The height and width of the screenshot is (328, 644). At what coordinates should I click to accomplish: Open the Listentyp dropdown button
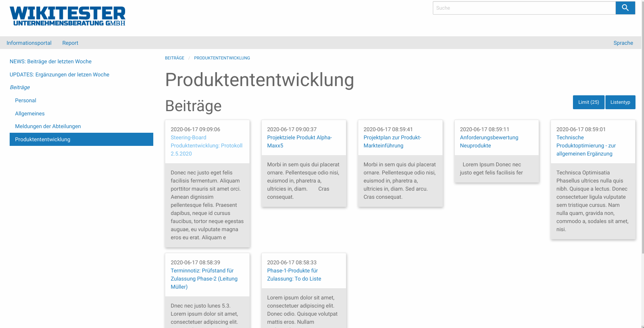tap(620, 102)
